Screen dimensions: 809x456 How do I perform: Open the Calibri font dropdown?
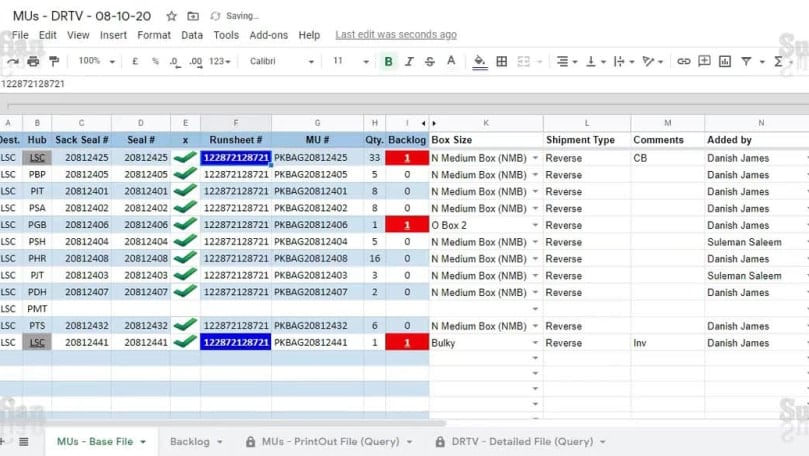pyautogui.click(x=282, y=61)
